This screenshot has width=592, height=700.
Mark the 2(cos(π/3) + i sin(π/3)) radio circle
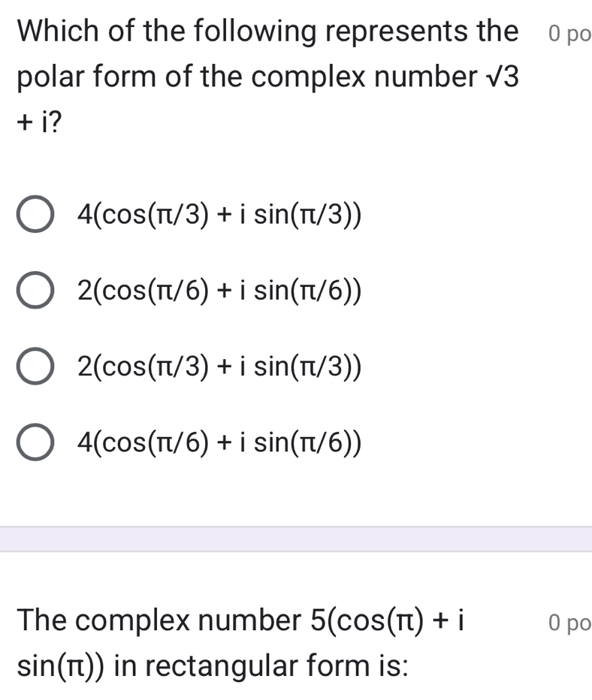point(35,367)
